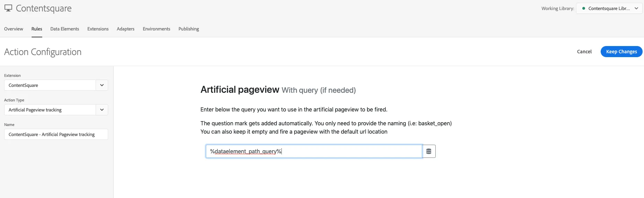Click the Action Configuration heading
The height and width of the screenshot is (198, 644).
[43, 52]
